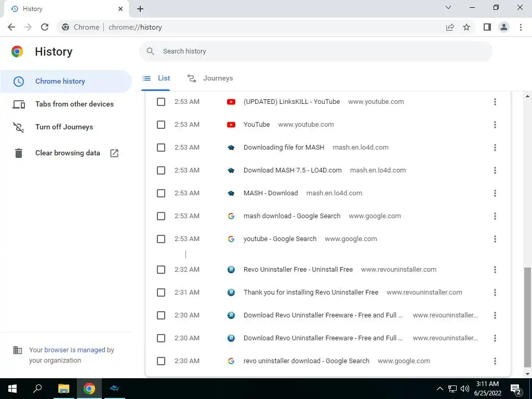Close the History tab
This screenshot has width=532, height=399.
point(121,9)
